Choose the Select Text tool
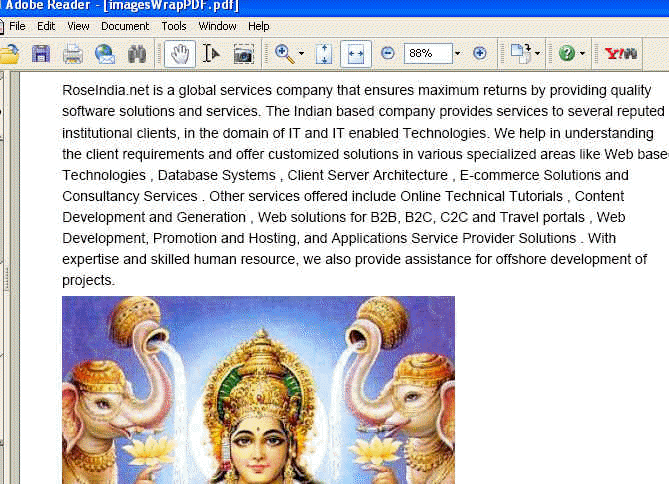The image size is (669, 484). pos(211,54)
